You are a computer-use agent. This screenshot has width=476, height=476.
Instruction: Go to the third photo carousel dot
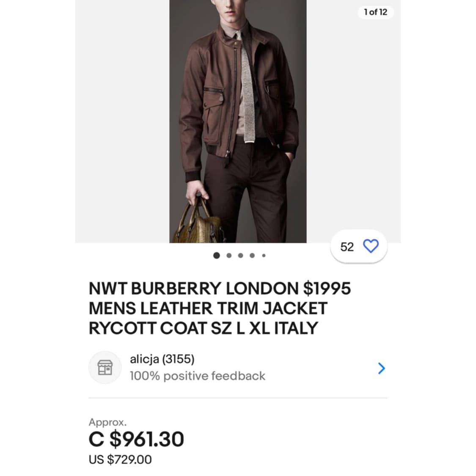(x=241, y=256)
